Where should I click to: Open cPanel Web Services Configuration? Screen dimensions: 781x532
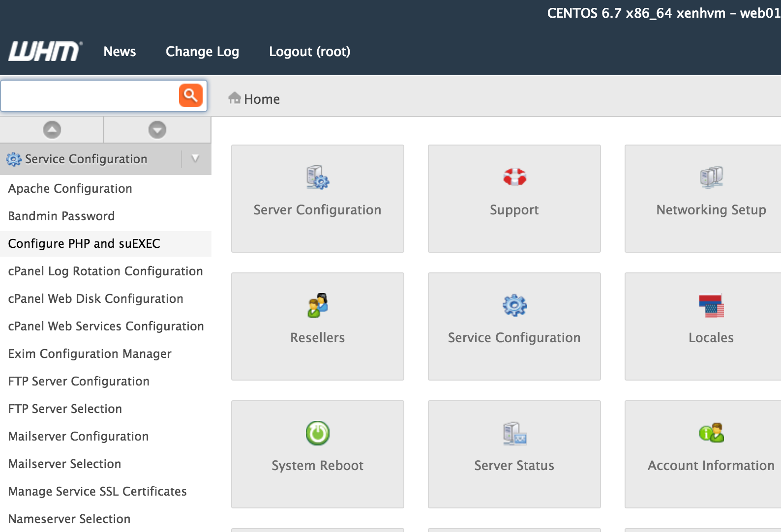106,326
